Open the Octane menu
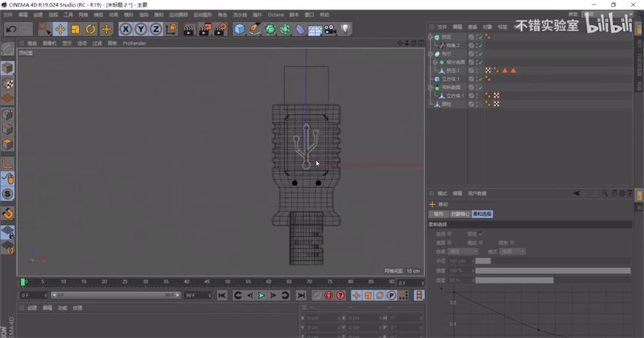 pyautogui.click(x=275, y=15)
